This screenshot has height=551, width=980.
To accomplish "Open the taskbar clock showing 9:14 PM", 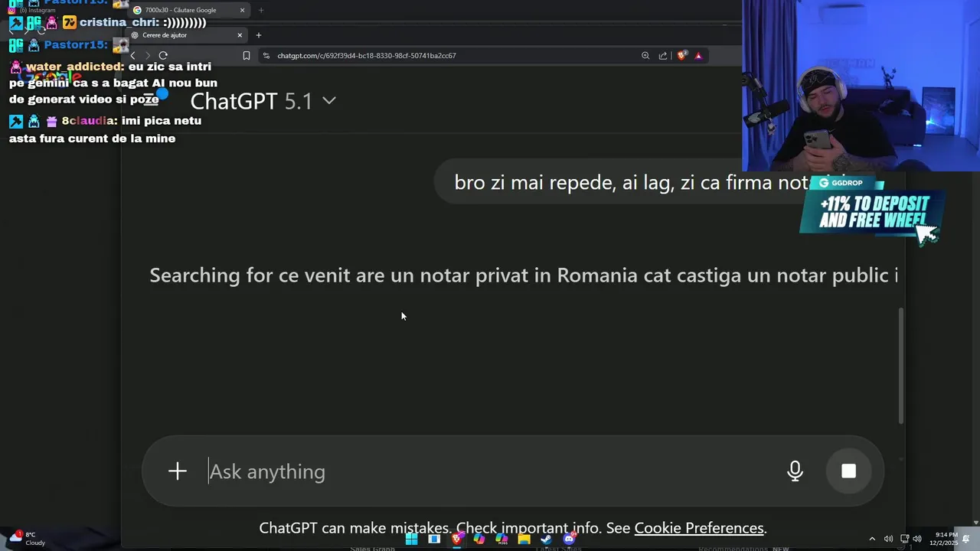I will [943, 539].
